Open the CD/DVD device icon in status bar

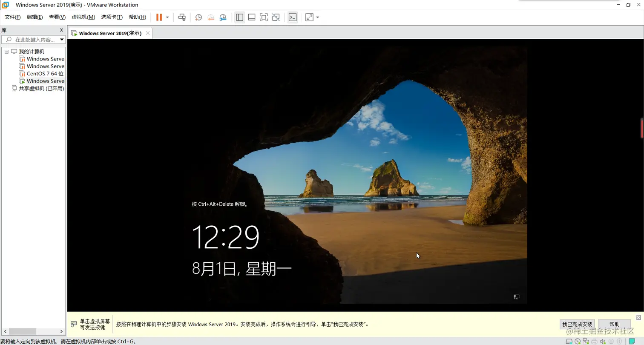577,341
